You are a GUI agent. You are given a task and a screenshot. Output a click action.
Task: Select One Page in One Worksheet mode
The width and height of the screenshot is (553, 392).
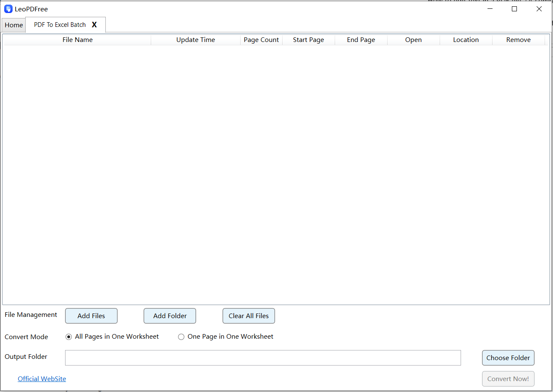(x=181, y=337)
